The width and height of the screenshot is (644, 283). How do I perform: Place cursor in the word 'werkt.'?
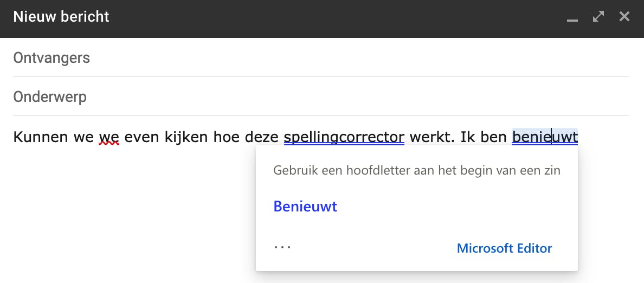432,137
